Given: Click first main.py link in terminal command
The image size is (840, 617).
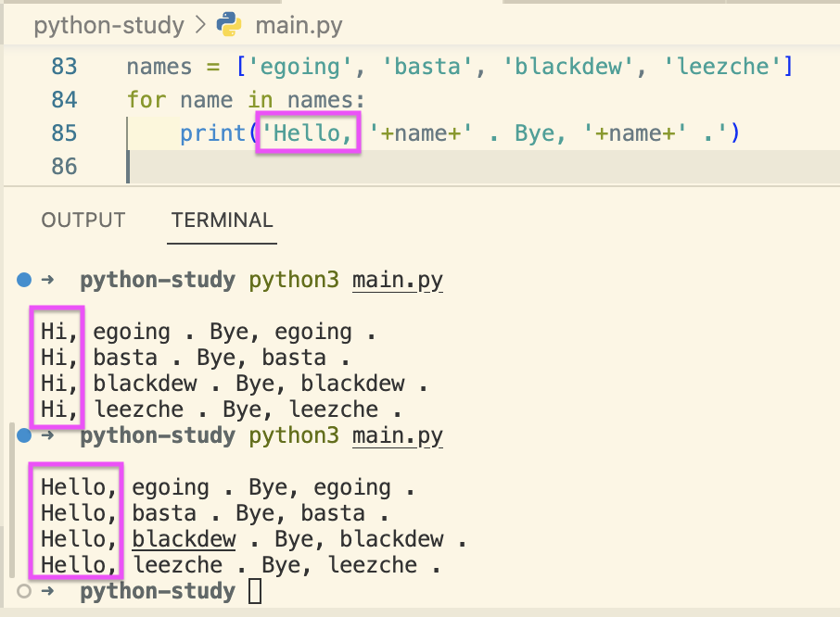Looking at the screenshot, I should tap(398, 281).
